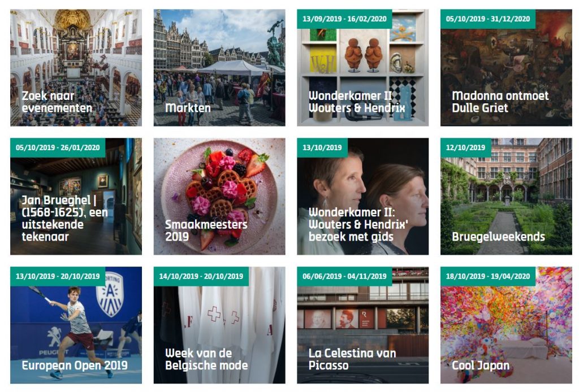Open La Celestina van Picasso tile
The image size is (579, 392).
point(362,325)
